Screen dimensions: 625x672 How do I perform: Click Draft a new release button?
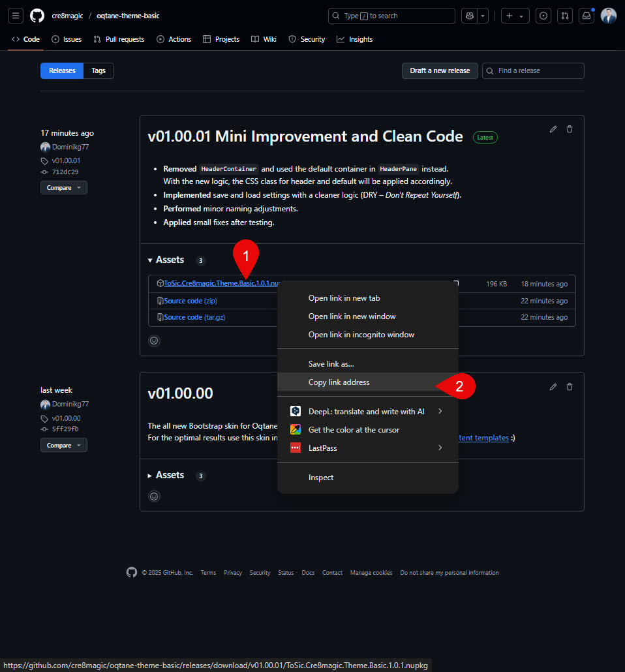(440, 70)
